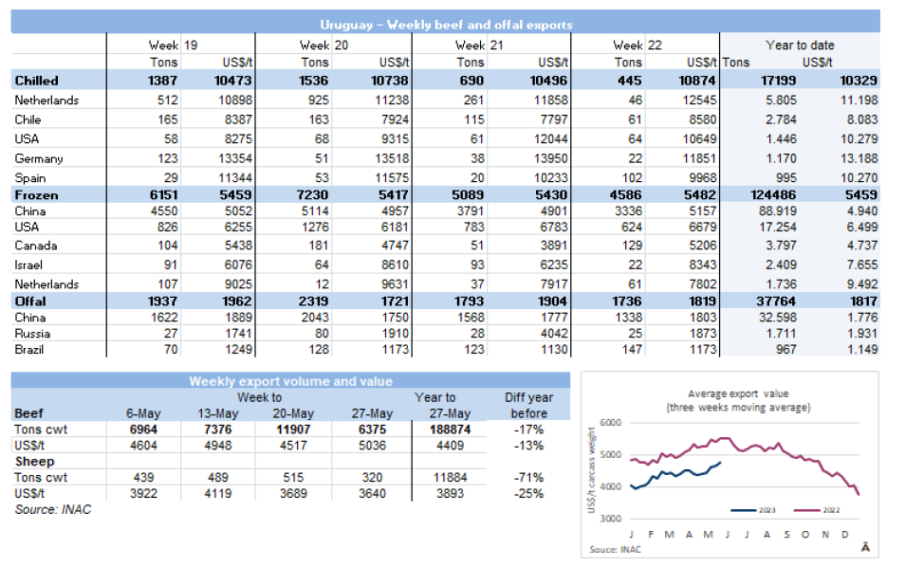Viewport: 924px width, 585px height.
Task: Select the Sheep section label
Action: 33,461
